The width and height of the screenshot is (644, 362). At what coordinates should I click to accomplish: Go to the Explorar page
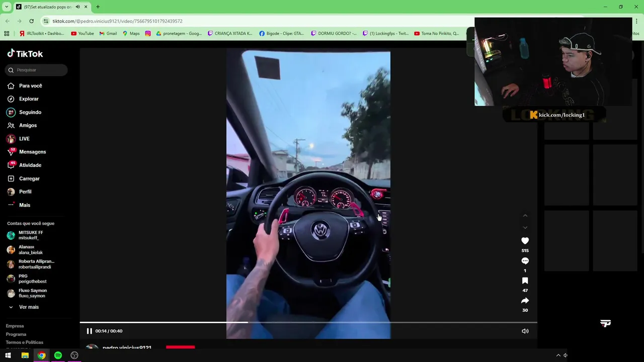tap(23, 99)
